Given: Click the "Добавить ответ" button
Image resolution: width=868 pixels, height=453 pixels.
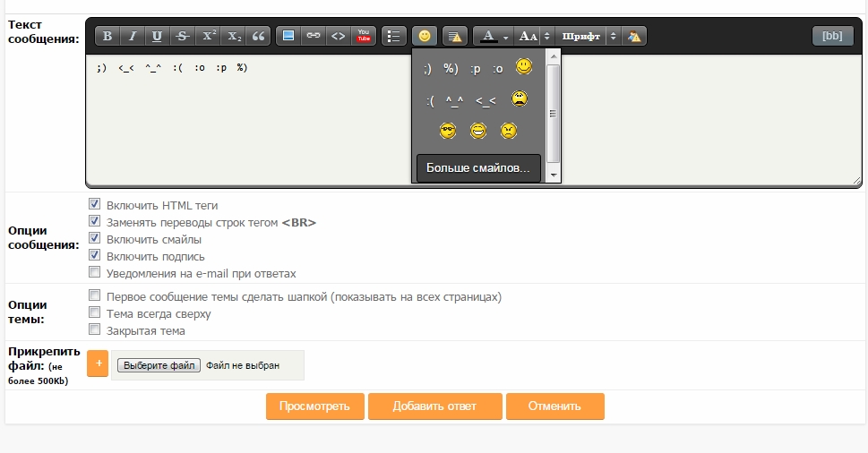Looking at the screenshot, I should pos(434,406).
